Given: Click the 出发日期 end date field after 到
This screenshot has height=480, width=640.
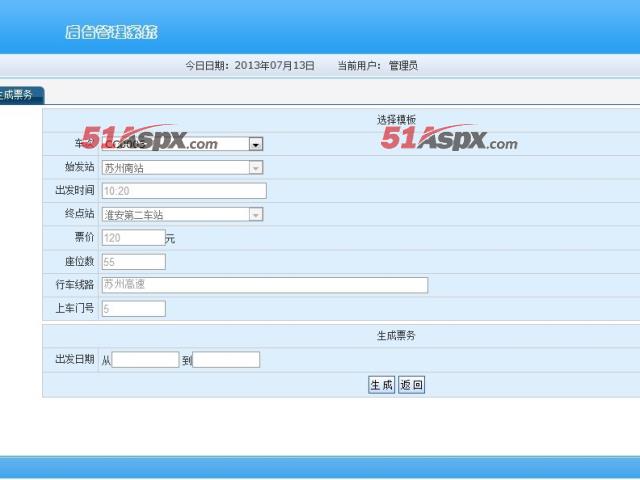Looking at the screenshot, I should click(x=226, y=360).
